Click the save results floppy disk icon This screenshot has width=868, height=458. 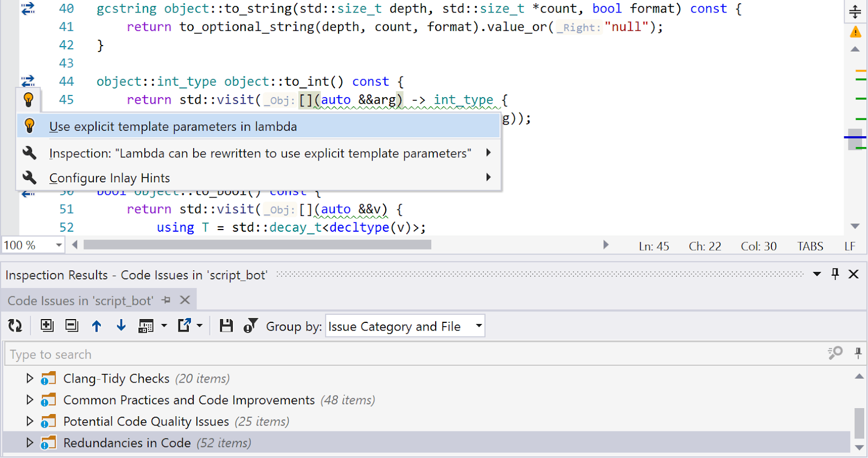pos(226,326)
